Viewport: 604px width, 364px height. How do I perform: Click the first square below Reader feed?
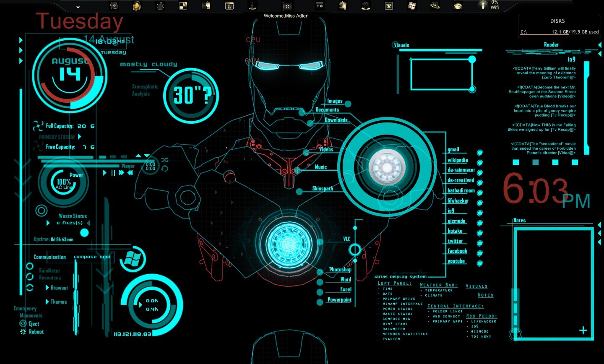(x=516, y=162)
